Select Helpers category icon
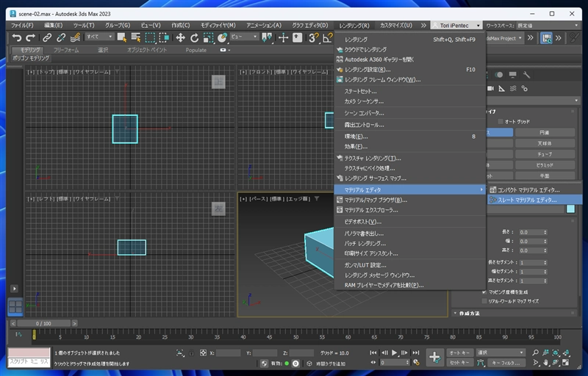 pyautogui.click(x=502, y=88)
